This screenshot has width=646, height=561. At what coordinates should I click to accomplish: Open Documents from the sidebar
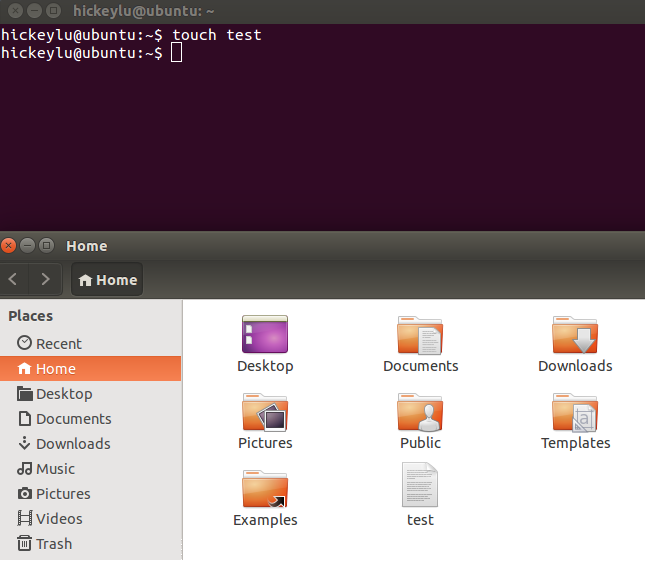[73, 419]
